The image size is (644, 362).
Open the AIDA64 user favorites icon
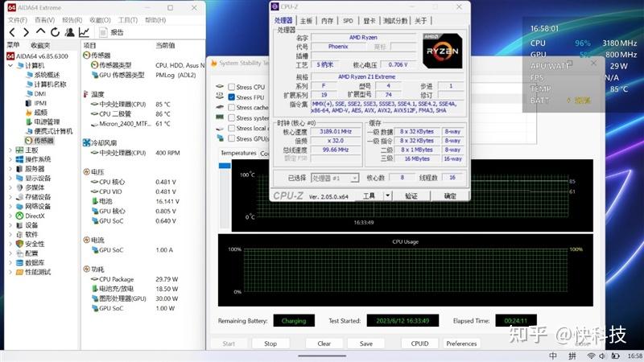69,32
